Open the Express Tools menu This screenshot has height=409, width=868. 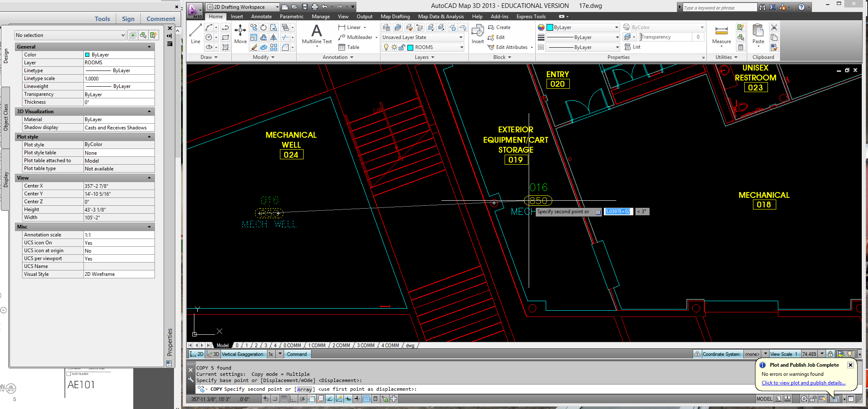click(x=531, y=17)
